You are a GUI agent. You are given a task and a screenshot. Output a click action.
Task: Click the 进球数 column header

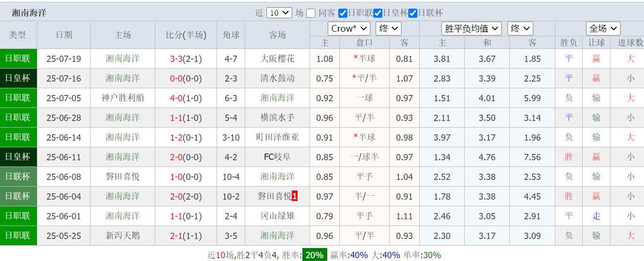point(630,43)
